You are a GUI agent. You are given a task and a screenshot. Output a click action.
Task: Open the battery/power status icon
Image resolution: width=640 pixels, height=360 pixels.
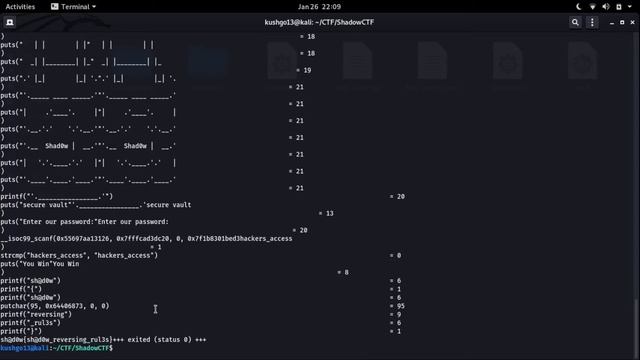619,7
